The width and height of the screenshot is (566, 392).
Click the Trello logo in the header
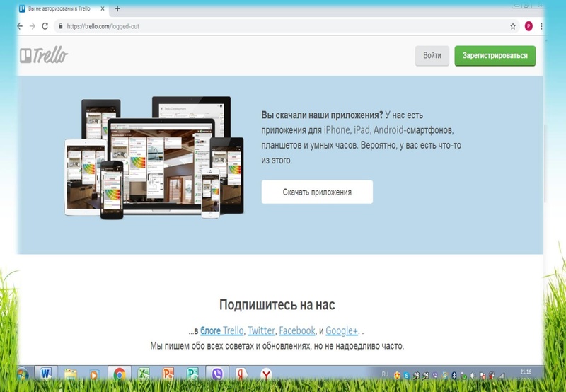click(x=43, y=56)
